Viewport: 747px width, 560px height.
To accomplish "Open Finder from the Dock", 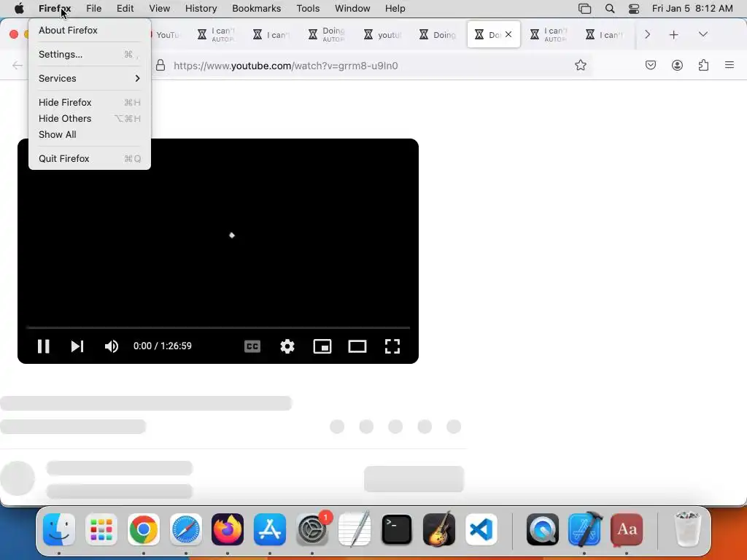I will pyautogui.click(x=59, y=529).
